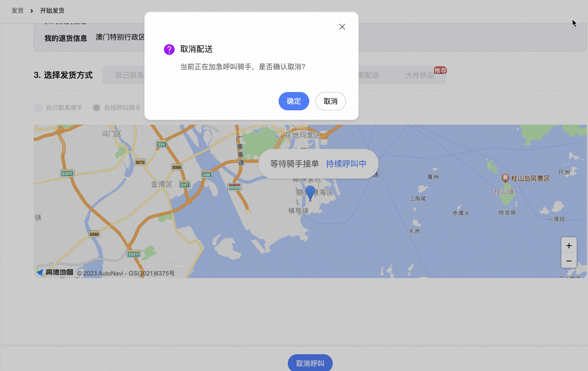Confirm cancellation with 确定 button
Viewport: 588px width, 371px height.
(294, 101)
